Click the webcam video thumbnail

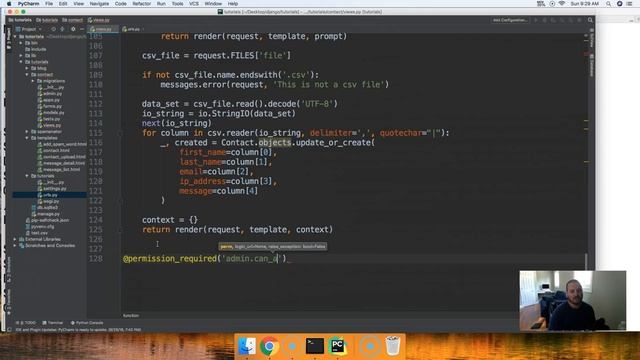tap(573, 300)
